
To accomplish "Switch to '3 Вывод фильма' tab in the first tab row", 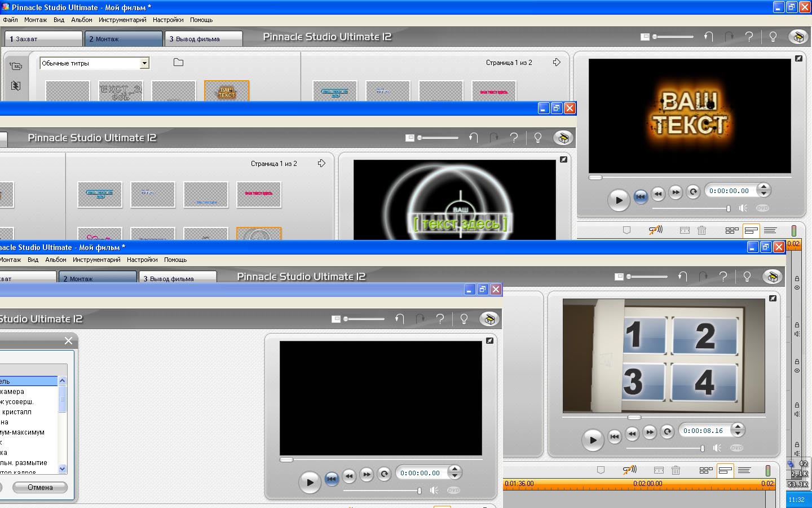I will coord(204,39).
